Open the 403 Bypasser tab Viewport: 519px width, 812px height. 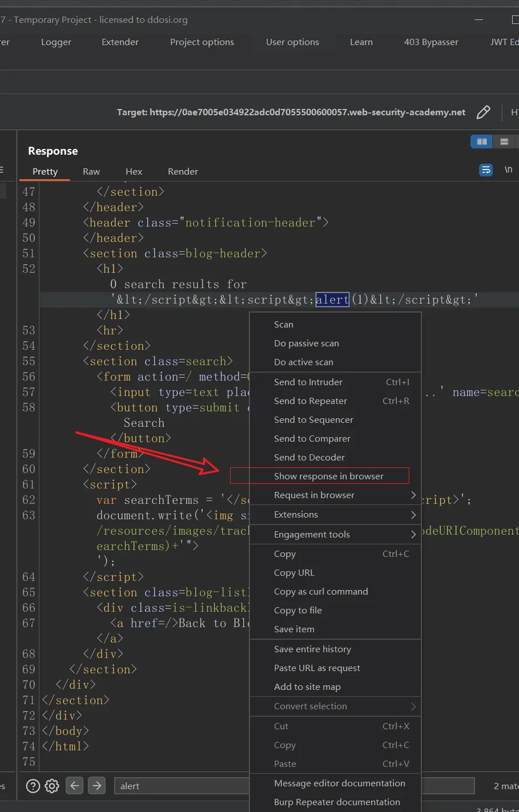pos(431,42)
